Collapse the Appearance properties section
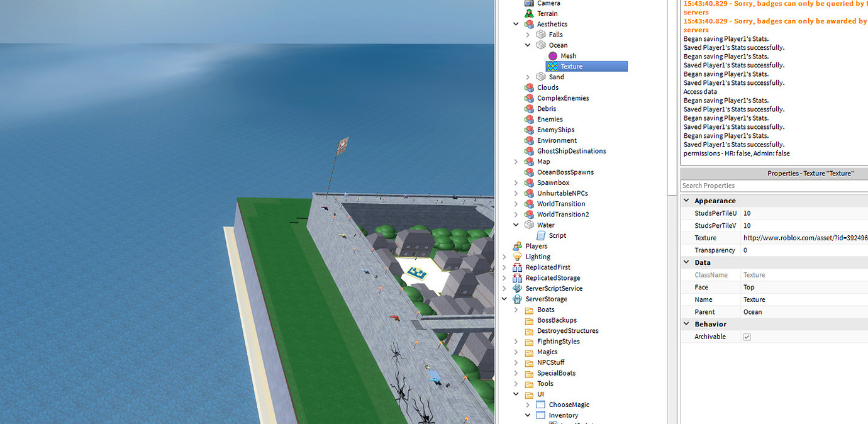The height and width of the screenshot is (424, 868). (686, 201)
